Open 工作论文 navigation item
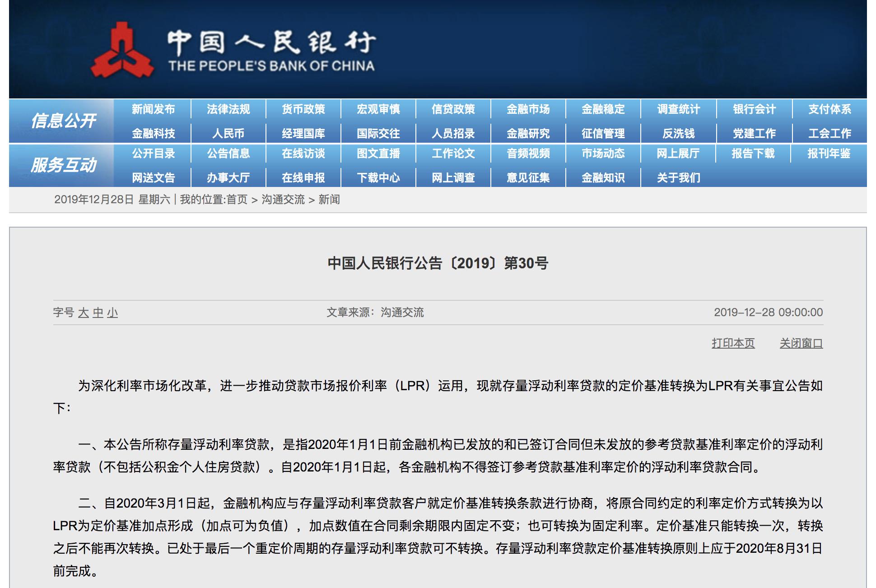The image size is (876, 588). 453,154
